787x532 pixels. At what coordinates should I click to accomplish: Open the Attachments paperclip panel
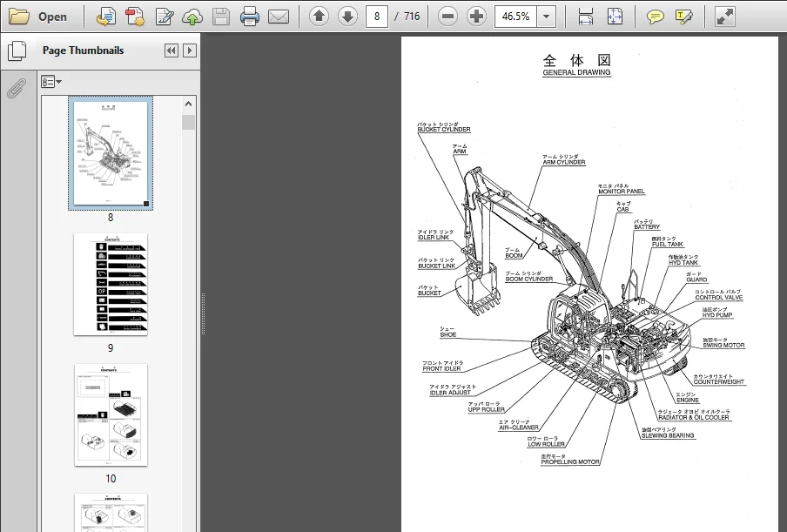pyautogui.click(x=17, y=89)
